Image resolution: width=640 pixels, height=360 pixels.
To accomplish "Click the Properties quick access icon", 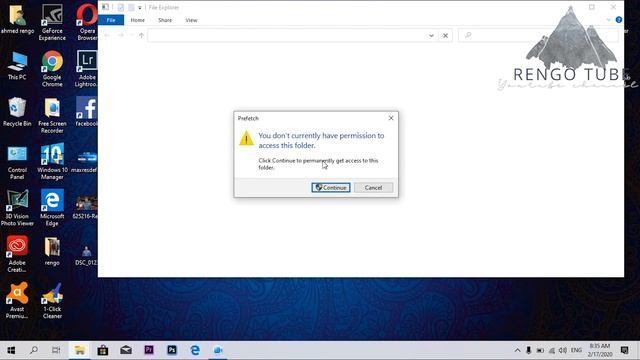I will pyautogui.click(x=121, y=7).
